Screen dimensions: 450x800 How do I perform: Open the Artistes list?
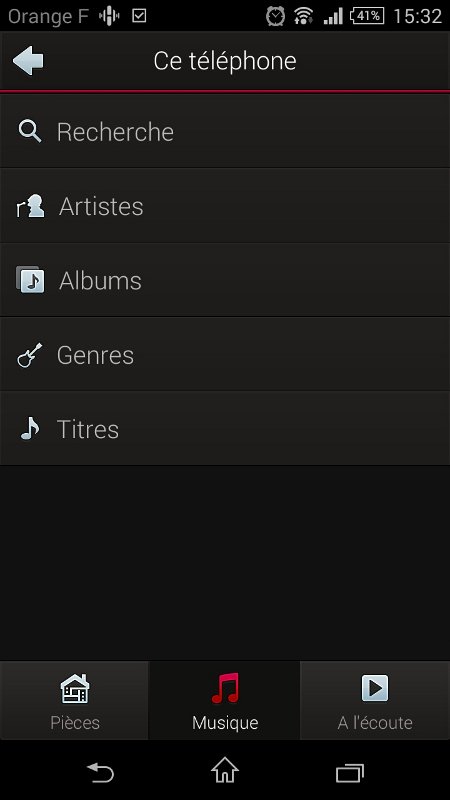225,206
